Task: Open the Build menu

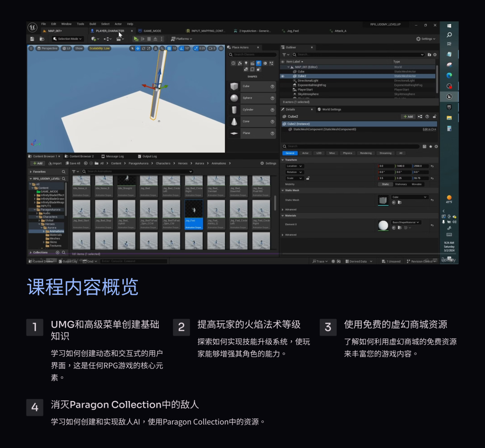Action: [92, 24]
